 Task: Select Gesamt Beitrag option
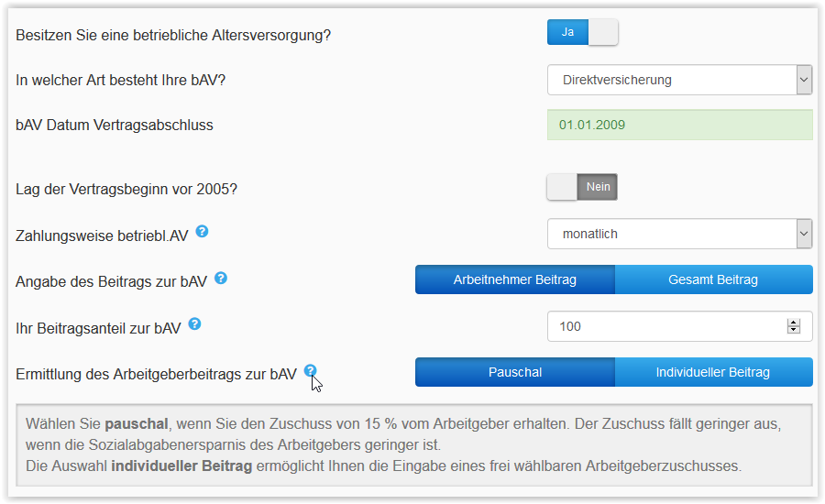click(x=713, y=279)
